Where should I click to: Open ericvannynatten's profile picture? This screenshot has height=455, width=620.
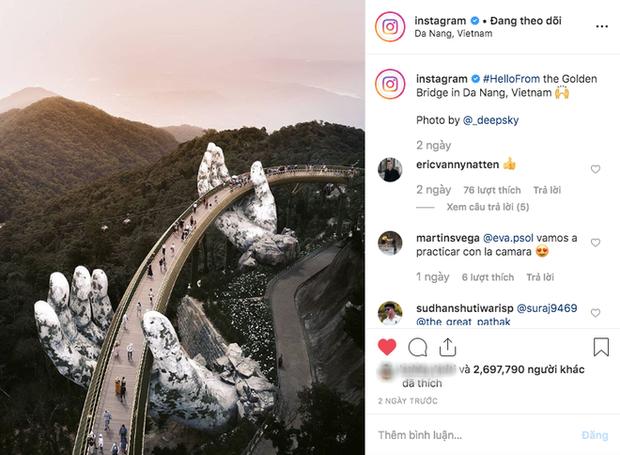tap(390, 169)
